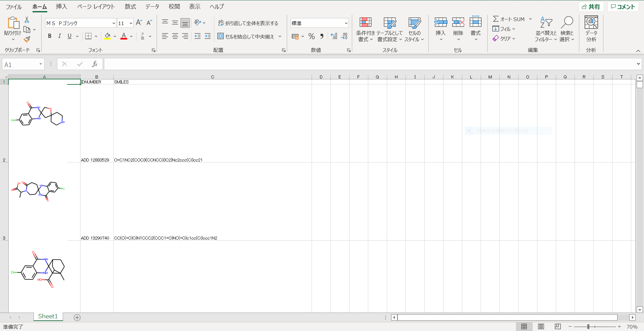Click the Increase Decimal icon
This screenshot has height=331, width=644.
(334, 36)
